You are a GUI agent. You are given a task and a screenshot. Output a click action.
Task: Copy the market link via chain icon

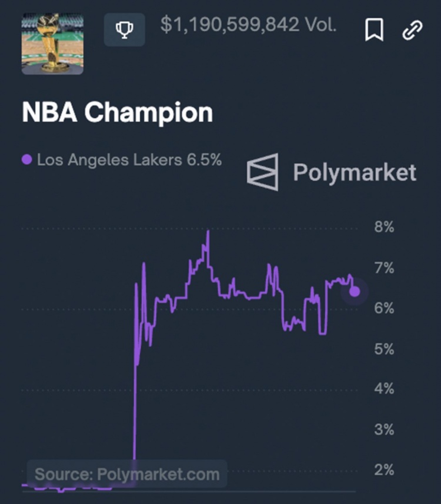pos(412,29)
